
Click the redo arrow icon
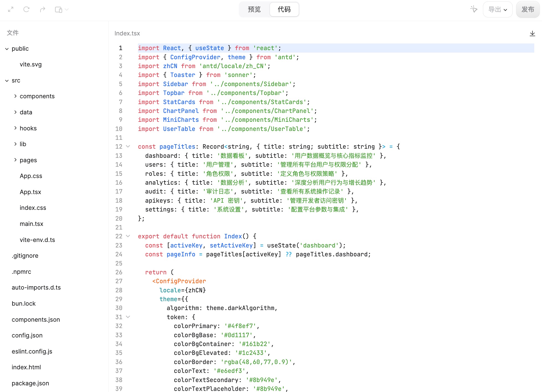point(42,9)
